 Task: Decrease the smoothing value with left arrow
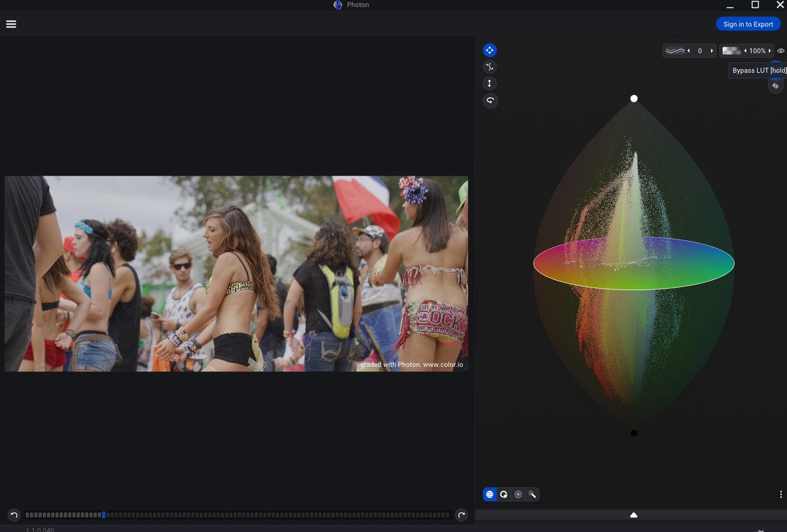tap(689, 51)
